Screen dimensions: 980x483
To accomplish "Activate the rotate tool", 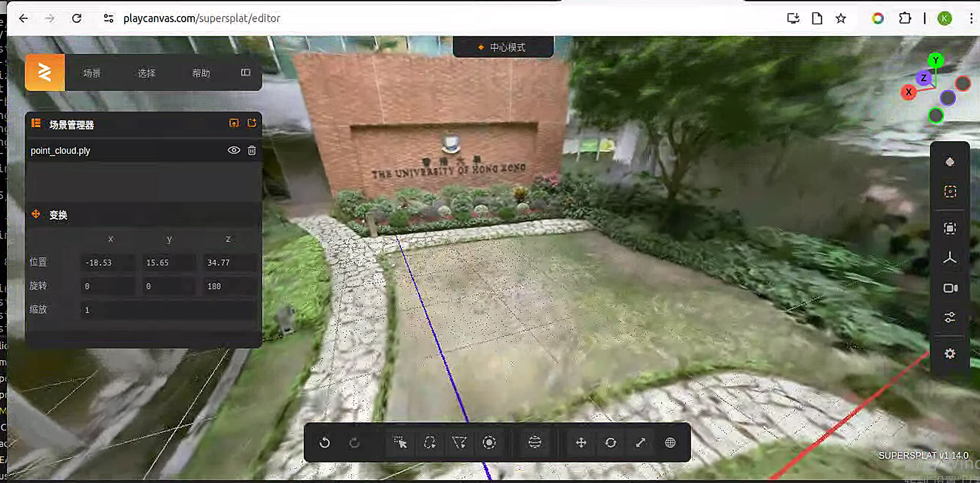I will [610, 443].
